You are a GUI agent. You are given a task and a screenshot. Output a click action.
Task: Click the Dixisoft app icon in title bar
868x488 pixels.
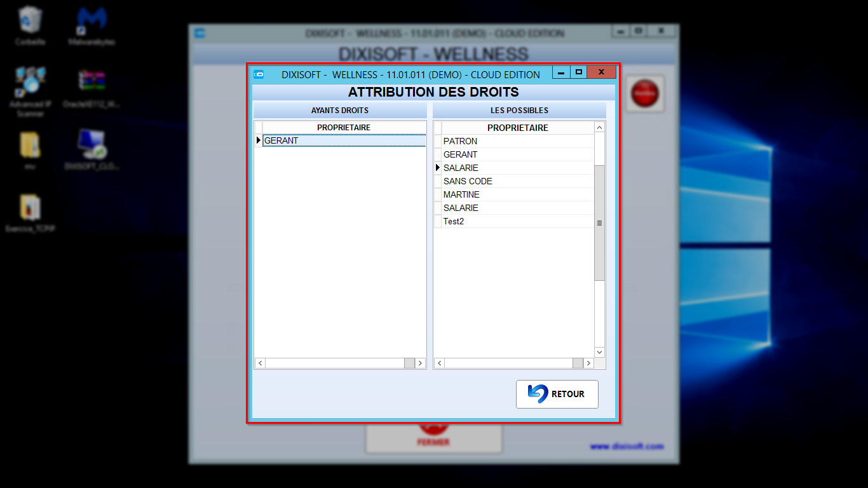click(x=259, y=74)
